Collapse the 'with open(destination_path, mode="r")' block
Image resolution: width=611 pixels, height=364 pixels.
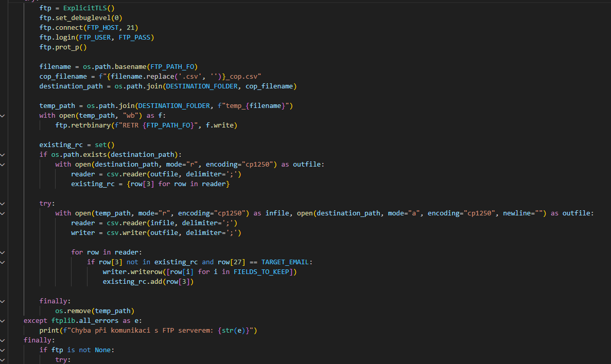point(3,165)
